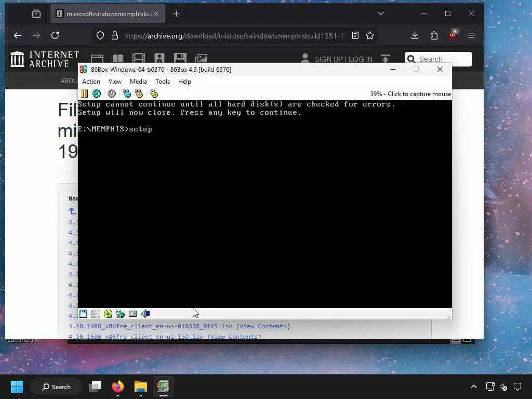The height and width of the screenshot is (399, 532).
Task: Show site tracking protection shield info
Action: [100, 36]
